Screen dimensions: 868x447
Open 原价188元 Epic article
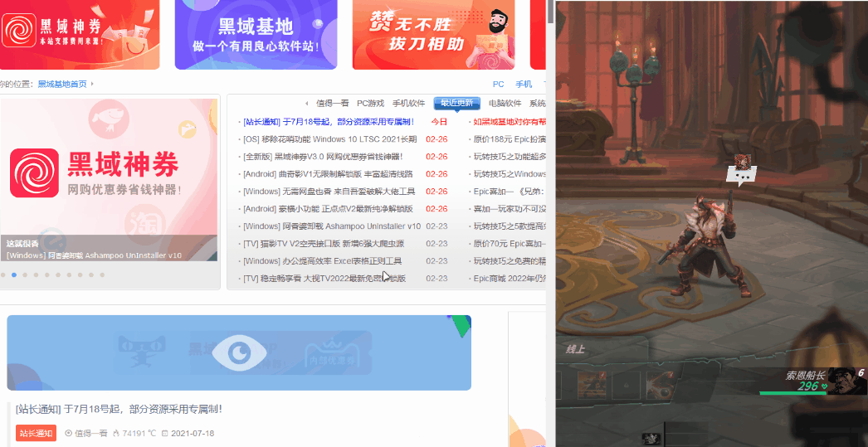coord(510,139)
